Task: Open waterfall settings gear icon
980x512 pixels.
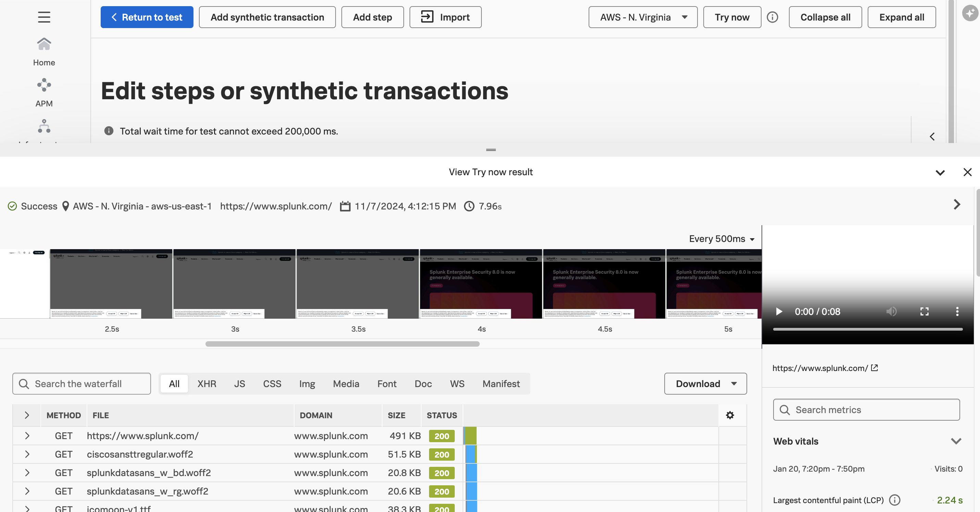Action: (x=729, y=415)
